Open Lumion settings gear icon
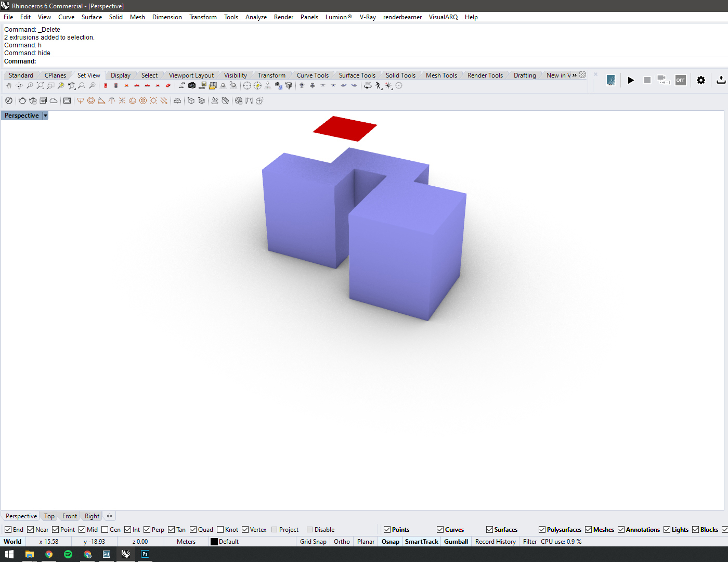 pos(701,80)
